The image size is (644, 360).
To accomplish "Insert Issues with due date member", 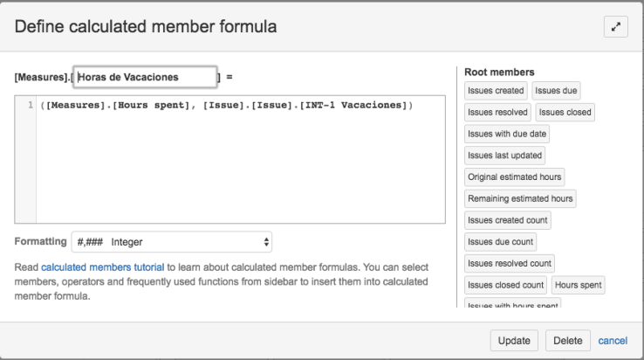I will tap(507, 134).
